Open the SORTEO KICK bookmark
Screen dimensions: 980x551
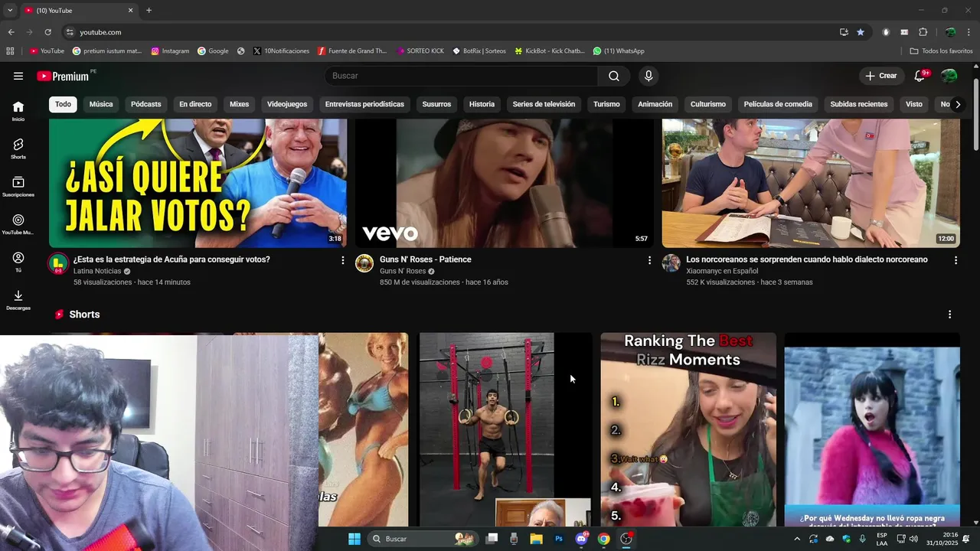(420, 51)
